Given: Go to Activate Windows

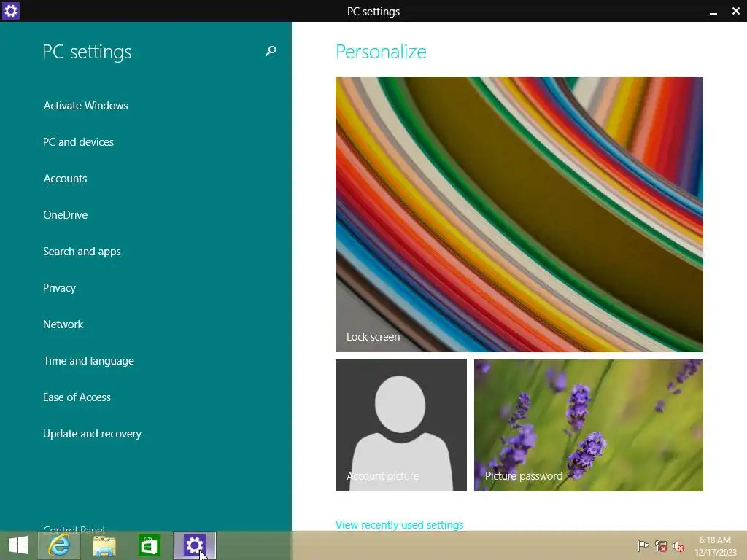Looking at the screenshot, I should tap(86, 106).
